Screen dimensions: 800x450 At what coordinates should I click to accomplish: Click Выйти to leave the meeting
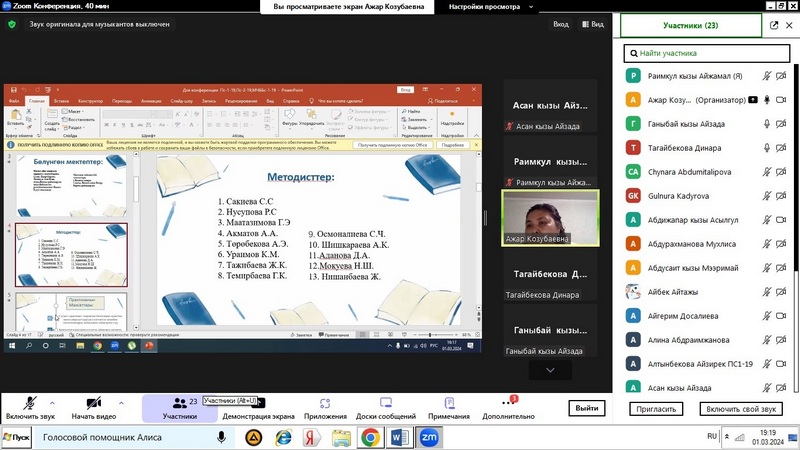point(587,408)
